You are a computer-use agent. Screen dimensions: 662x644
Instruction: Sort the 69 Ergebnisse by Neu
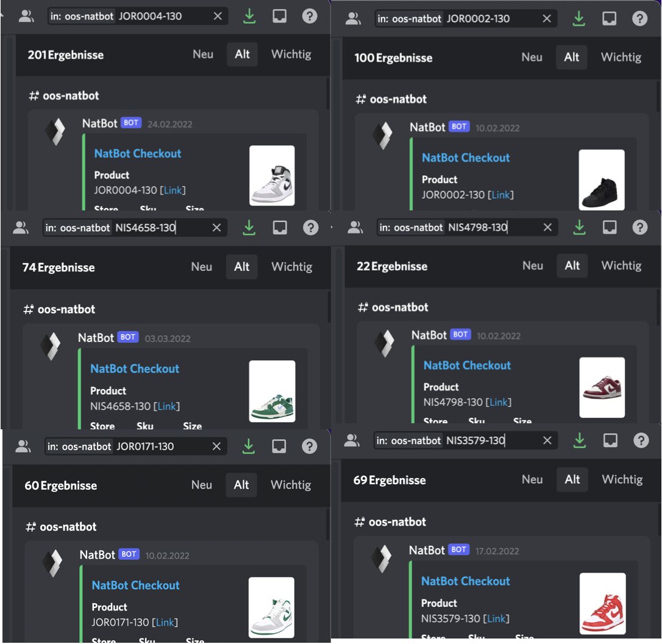pyautogui.click(x=532, y=480)
